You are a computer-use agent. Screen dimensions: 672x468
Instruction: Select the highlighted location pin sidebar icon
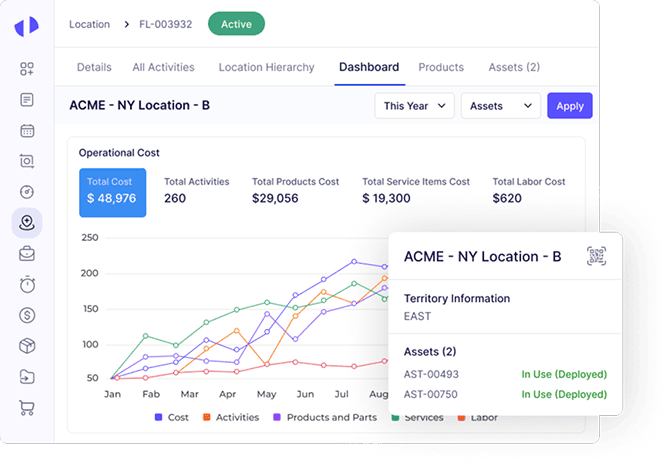click(27, 223)
